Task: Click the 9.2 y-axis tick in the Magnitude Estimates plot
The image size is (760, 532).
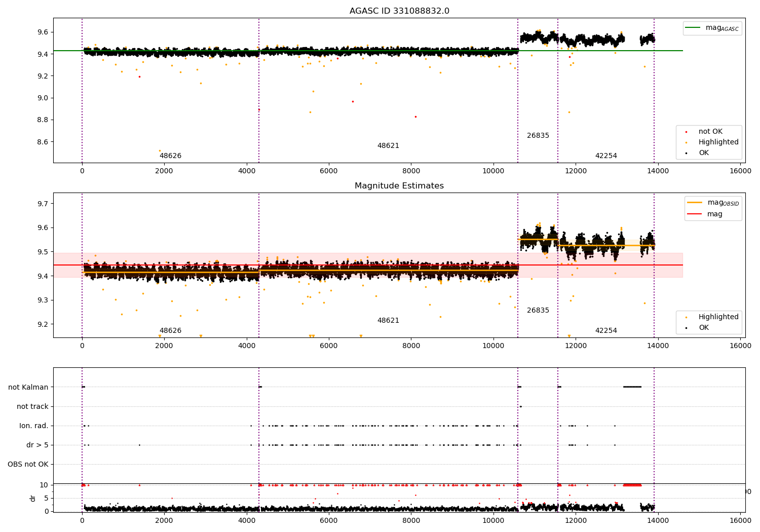Action: coord(43,324)
